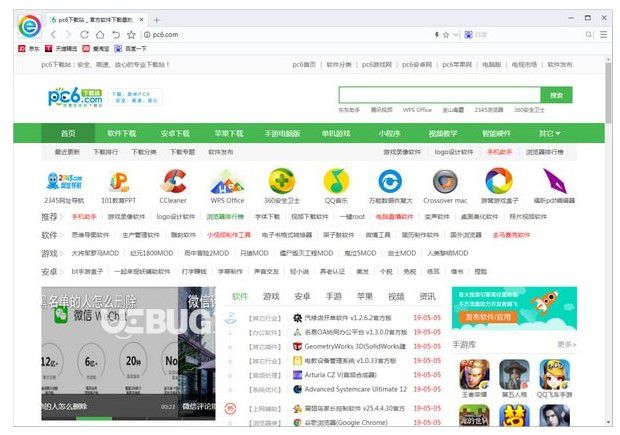
Task: Open the 百度一下 bookmark
Action: pos(130,49)
